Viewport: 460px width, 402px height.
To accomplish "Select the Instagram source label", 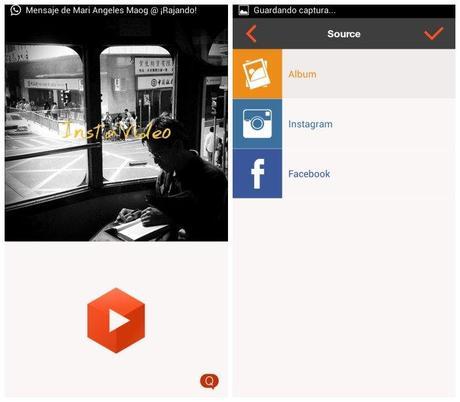I will pos(310,124).
